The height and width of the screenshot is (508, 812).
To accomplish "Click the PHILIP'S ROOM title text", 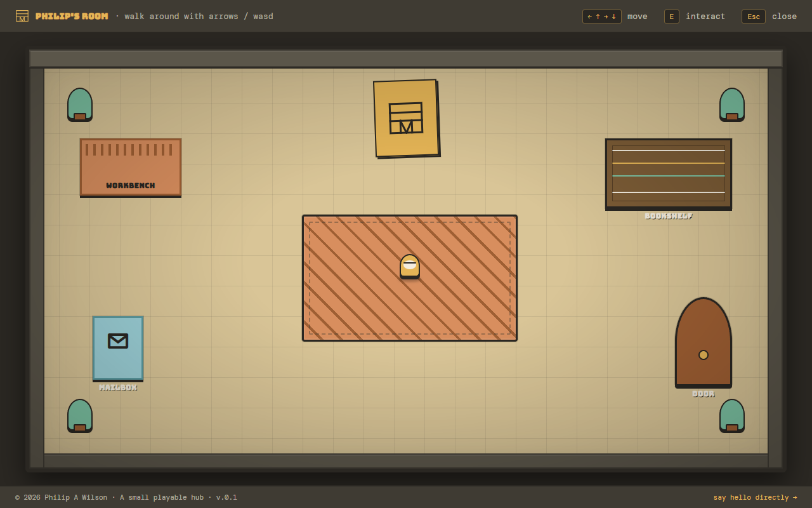I will 72,17.
